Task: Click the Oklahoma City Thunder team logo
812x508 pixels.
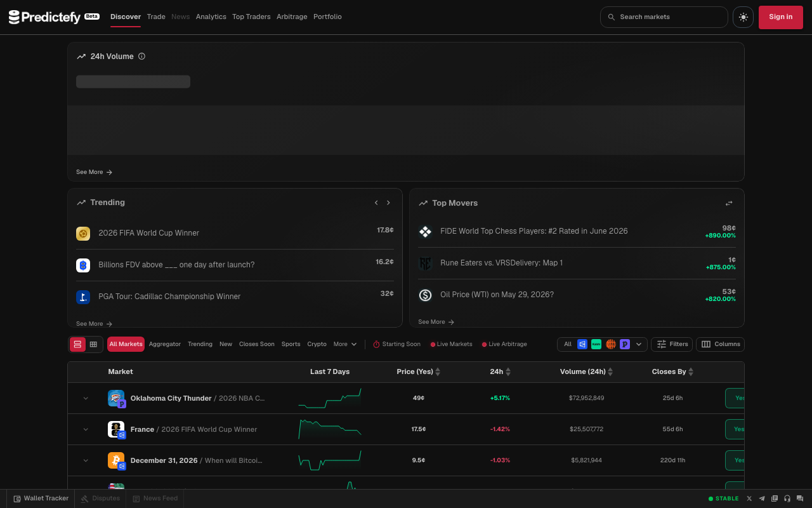Action: click(x=116, y=398)
